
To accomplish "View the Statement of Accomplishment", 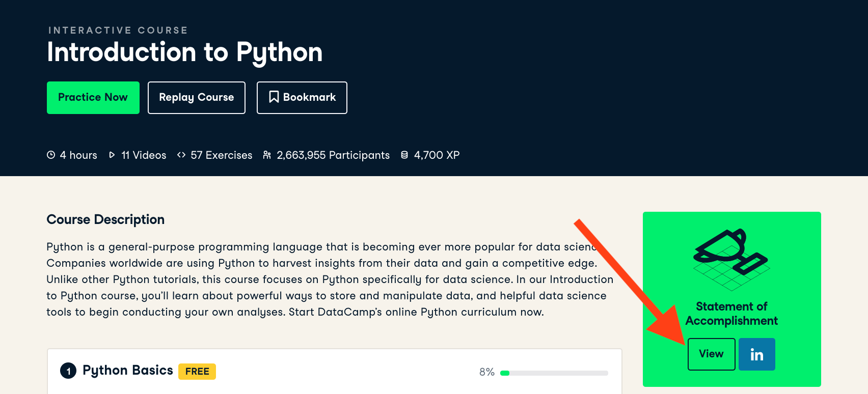I will [711, 354].
